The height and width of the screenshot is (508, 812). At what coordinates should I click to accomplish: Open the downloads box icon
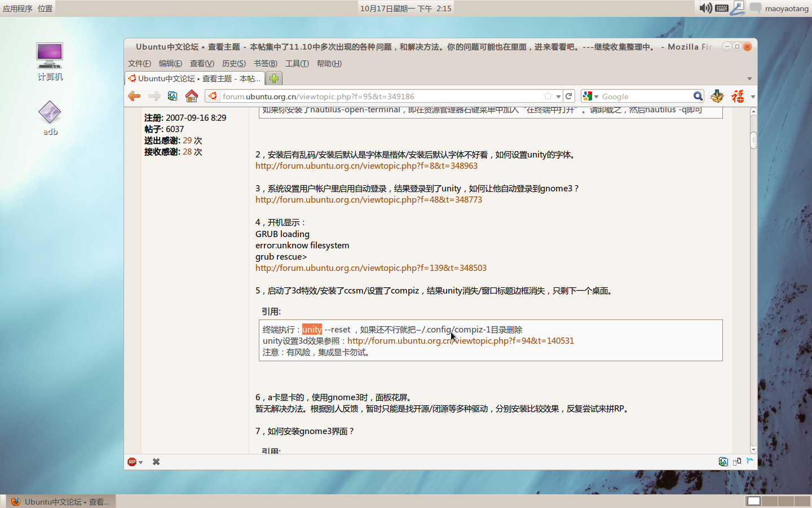[717, 97]
